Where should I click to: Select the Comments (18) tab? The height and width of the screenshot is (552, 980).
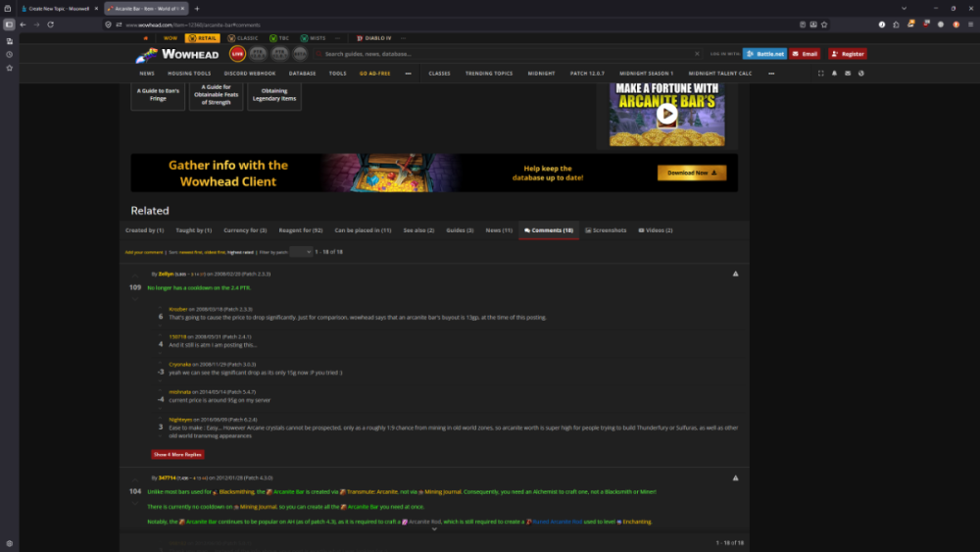(549, 230)
